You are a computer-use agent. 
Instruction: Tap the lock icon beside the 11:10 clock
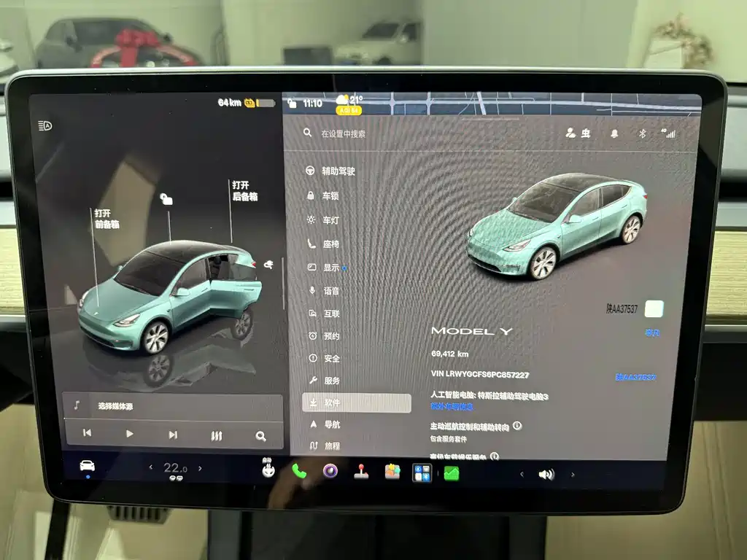pos(292,103)
